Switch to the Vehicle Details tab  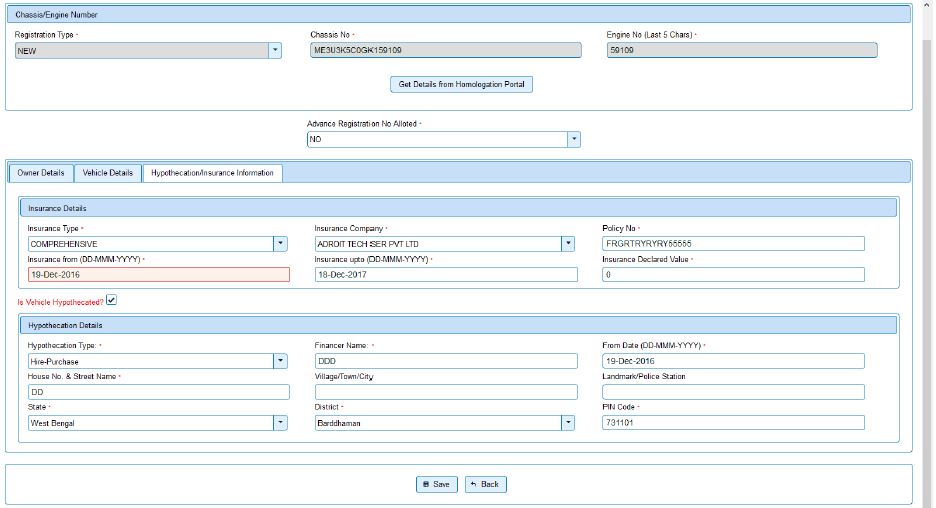coord(107,173)
